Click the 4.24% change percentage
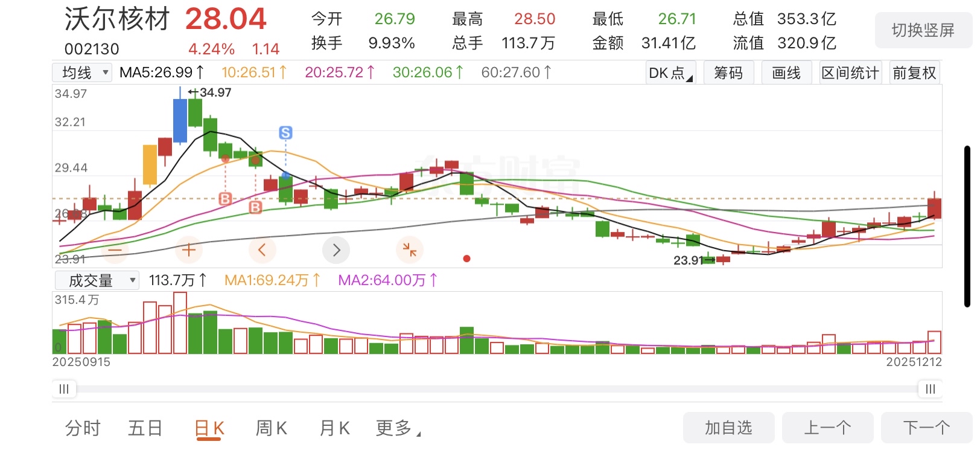Image resolution: width=980 pixels, height=453 pixels. point(211,49)
